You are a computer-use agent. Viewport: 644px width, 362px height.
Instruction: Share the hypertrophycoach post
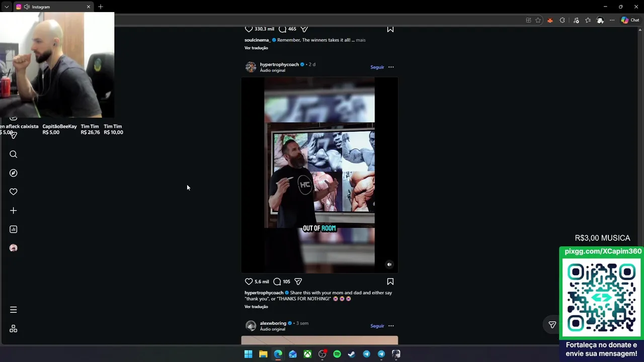click(x=298, y=282)
